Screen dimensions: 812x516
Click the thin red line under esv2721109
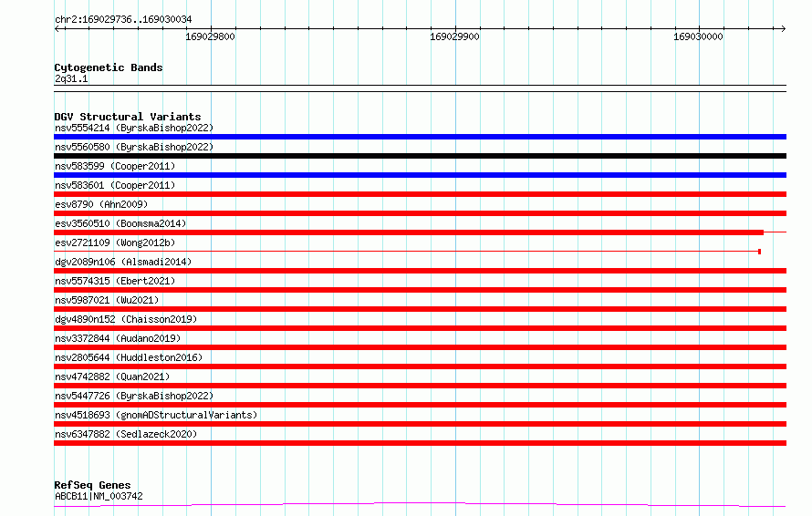(x=406, y=252)
